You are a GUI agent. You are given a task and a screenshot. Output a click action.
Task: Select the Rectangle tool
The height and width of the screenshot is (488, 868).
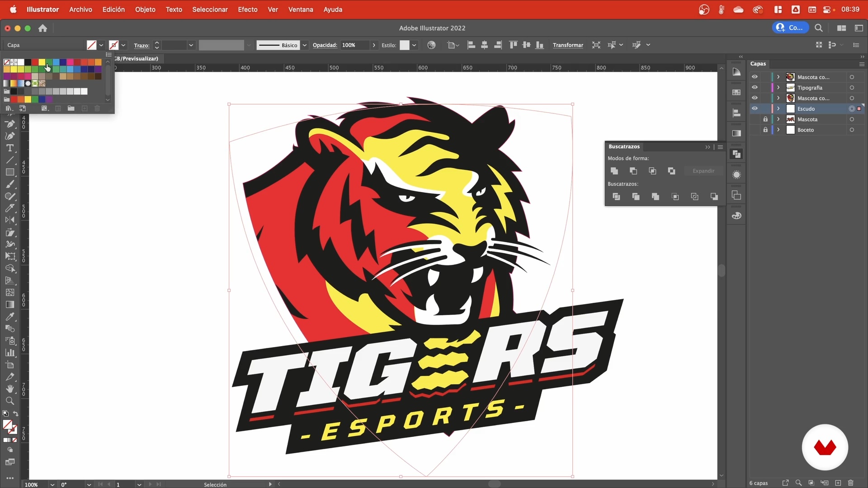(9, 172)
